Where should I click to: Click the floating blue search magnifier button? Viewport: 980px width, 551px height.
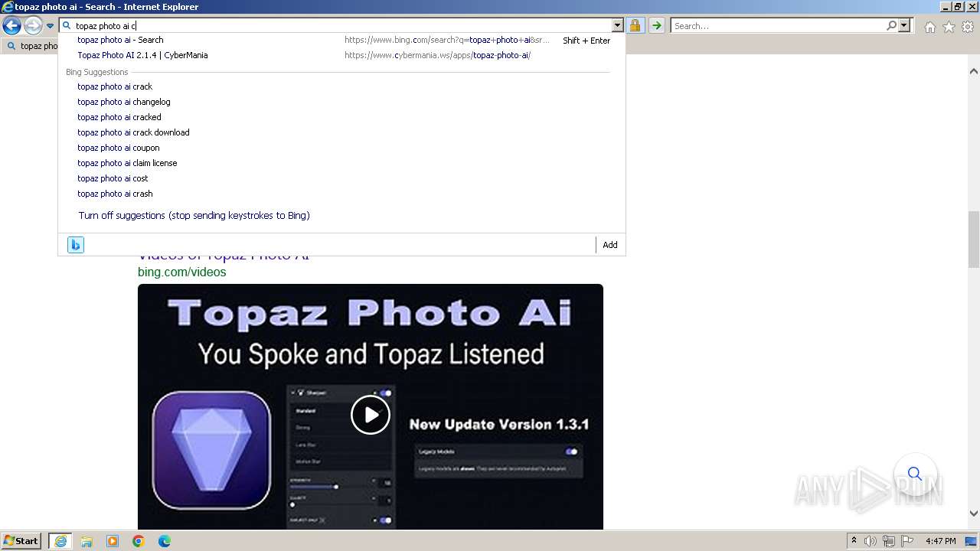click(915, 474)
